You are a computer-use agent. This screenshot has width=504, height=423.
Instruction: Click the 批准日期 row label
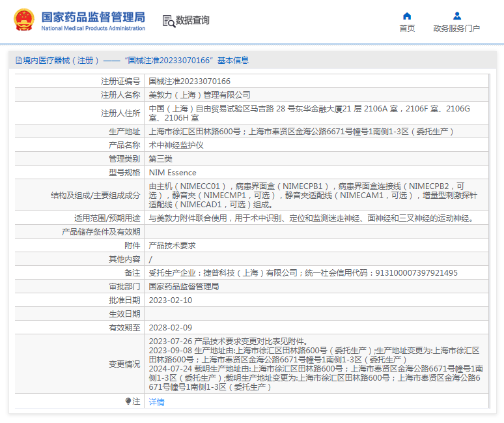124,300
